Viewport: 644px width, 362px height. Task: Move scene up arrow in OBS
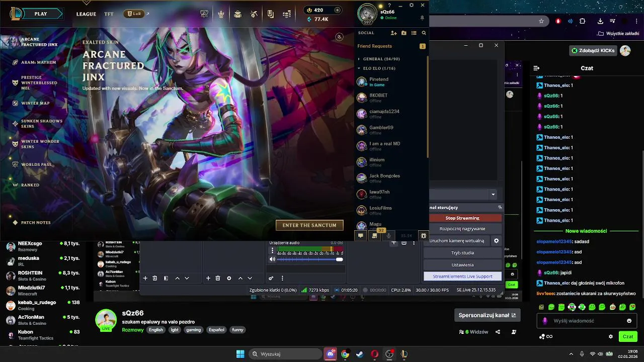click(x=177, y=278)
